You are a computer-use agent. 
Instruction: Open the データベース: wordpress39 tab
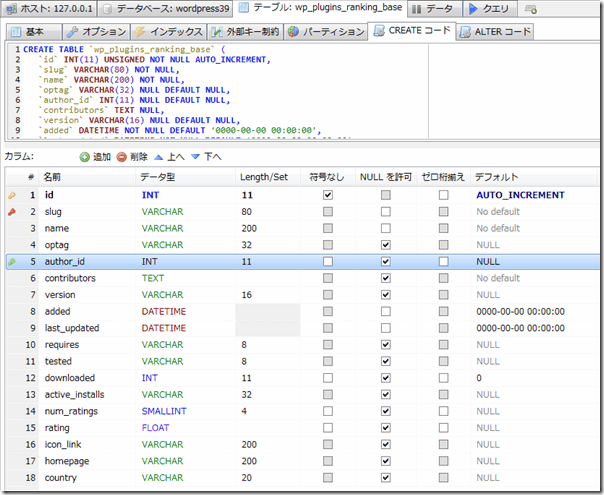point(166,8)
